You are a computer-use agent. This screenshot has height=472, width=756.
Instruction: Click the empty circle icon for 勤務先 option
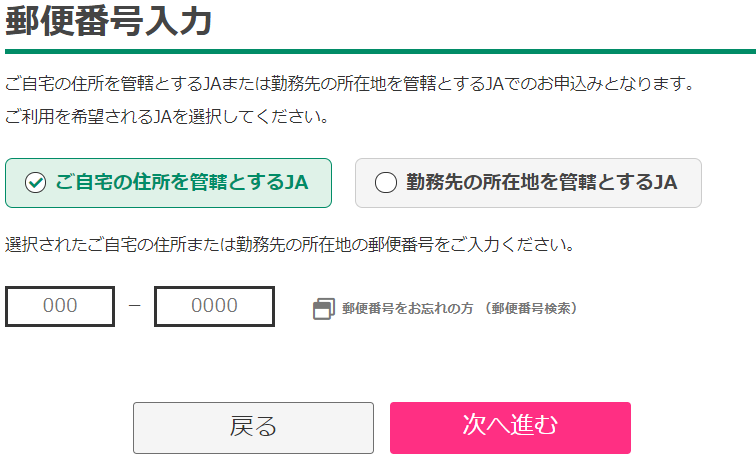point(385,183)
